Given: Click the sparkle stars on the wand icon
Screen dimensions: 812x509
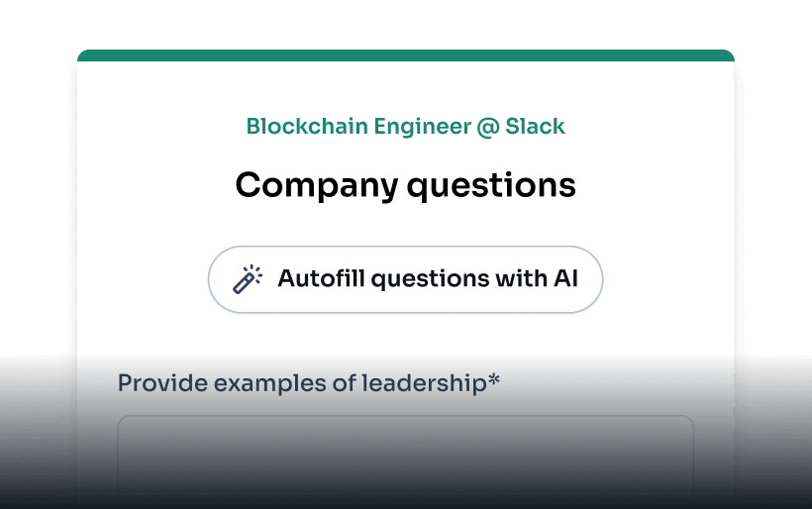Looking at the screenshot, I should tap(254, 271).
